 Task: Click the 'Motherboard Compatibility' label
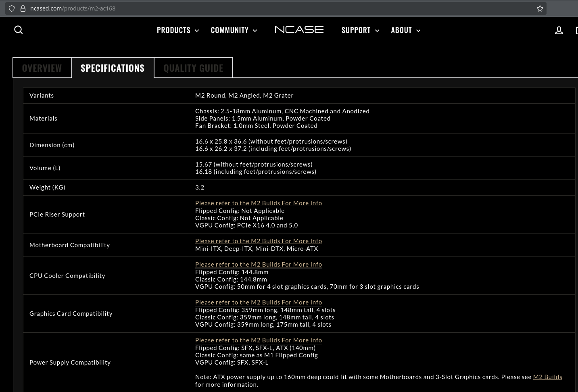point(69,245)
